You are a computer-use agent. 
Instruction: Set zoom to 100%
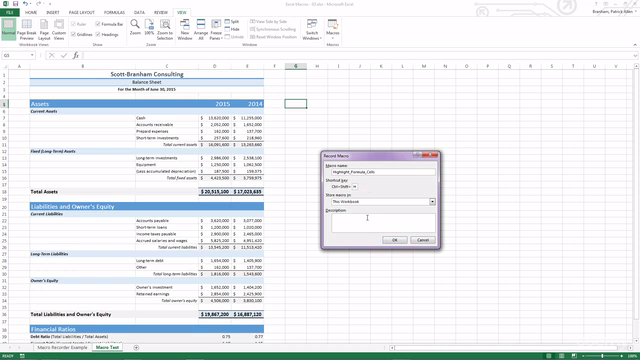149,27
